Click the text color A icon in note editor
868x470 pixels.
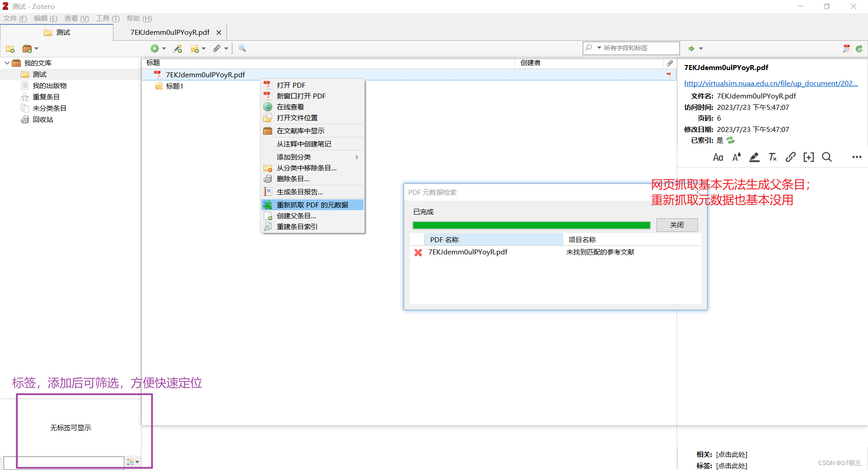click(736, 157)
